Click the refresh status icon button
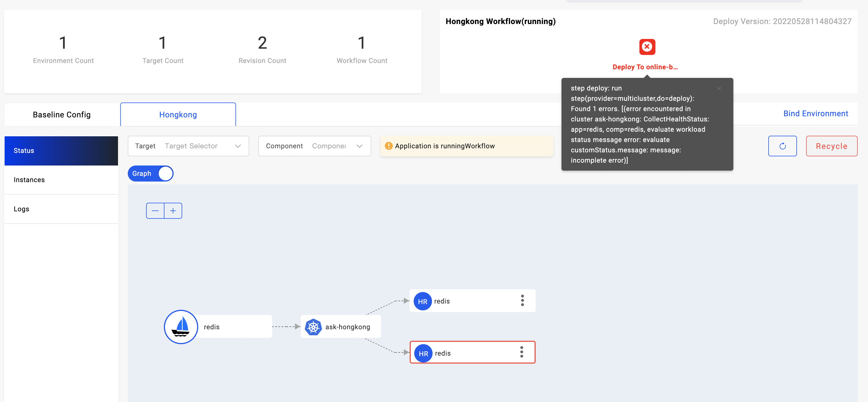The image size is (868, 402). pos(782,146)
